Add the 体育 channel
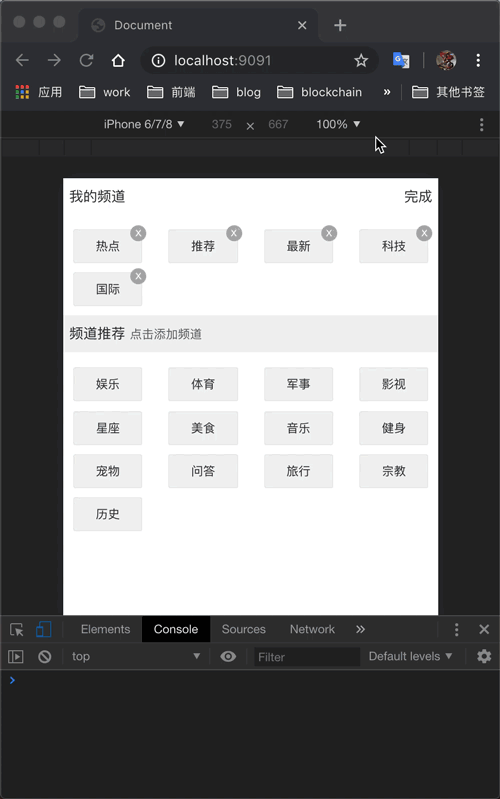 coord(203,384)
